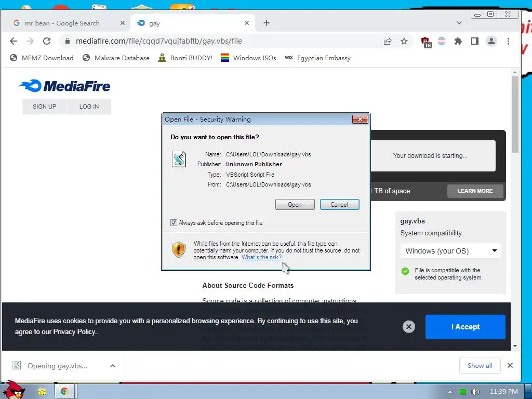Click the share page icon in address bar

pyautogui.click(x=388, y=42)
